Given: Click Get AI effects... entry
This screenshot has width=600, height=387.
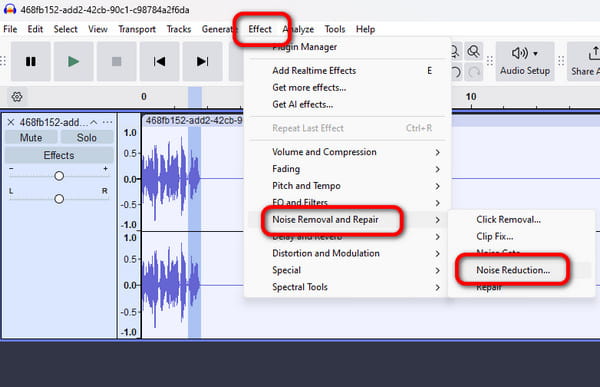Looking at the screenshot, I should (347, 105).
